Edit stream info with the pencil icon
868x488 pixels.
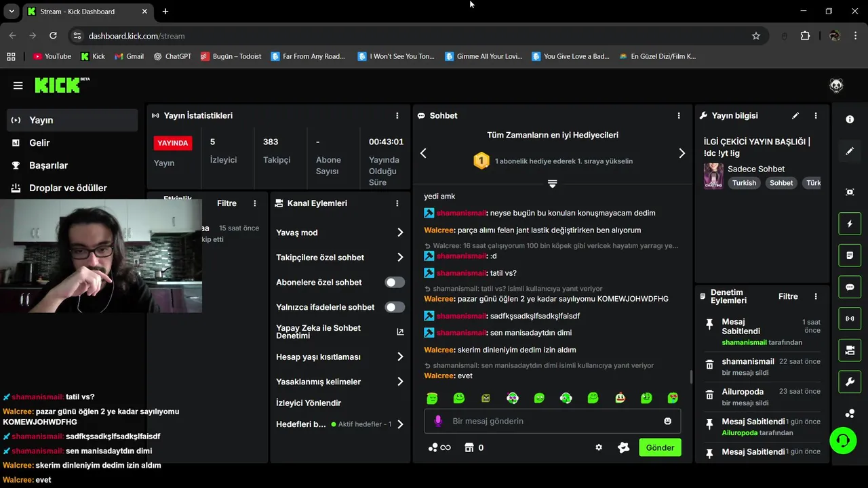coord(795,116)
